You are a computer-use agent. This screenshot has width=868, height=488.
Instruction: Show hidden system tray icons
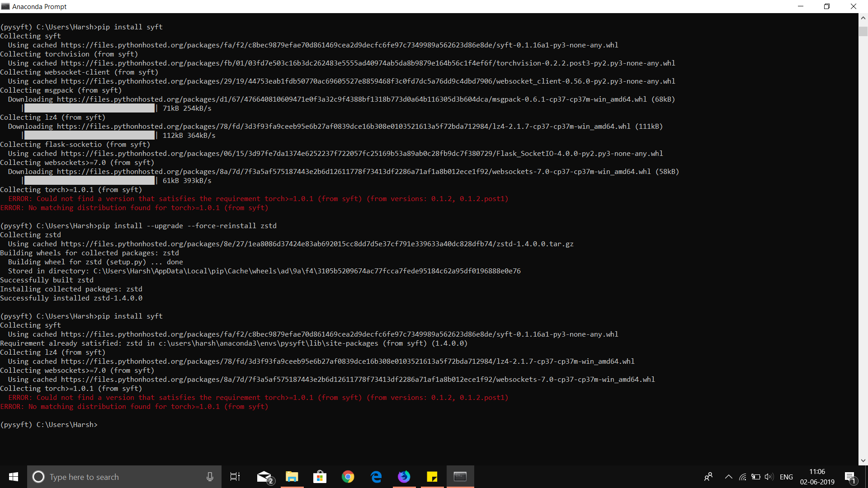(x=728, y=477)
